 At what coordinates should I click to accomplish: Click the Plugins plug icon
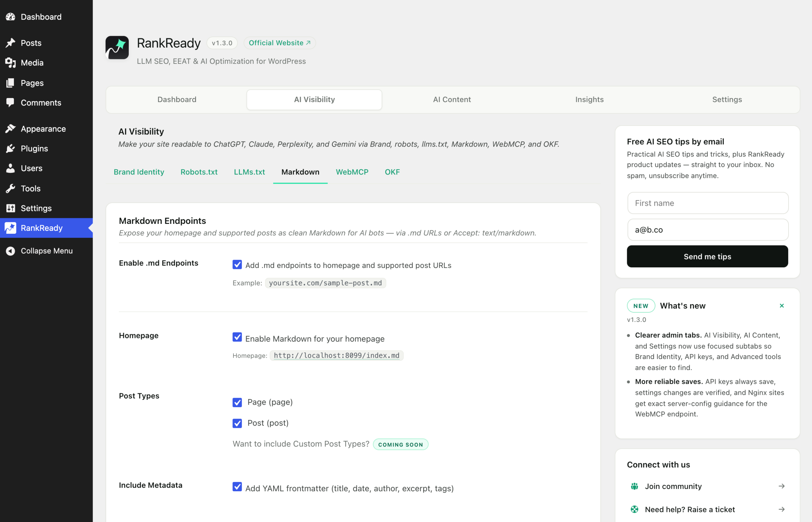[x=10, y=148]
